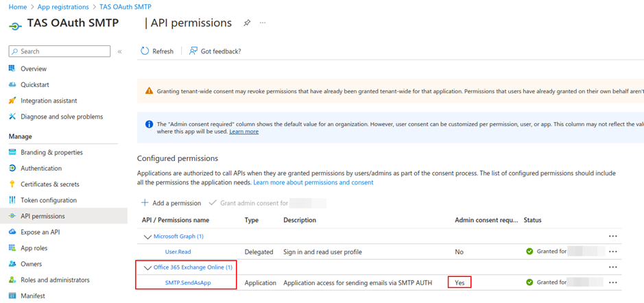This screenshot has height=303, width=644.
Task: Navigate to App registrations breadcrumb
Action: 62,7
